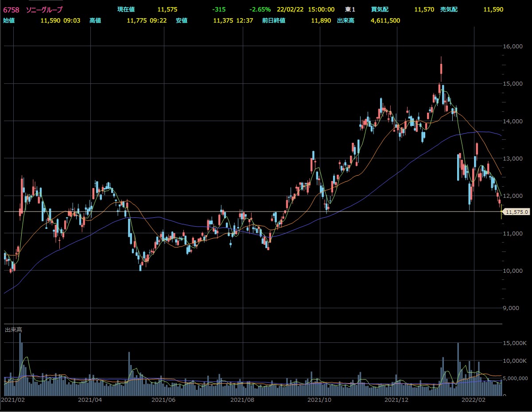Viewport: 532px width, 412px height.
Task: Select the current price value 11,575 in header
Action: 167,9
